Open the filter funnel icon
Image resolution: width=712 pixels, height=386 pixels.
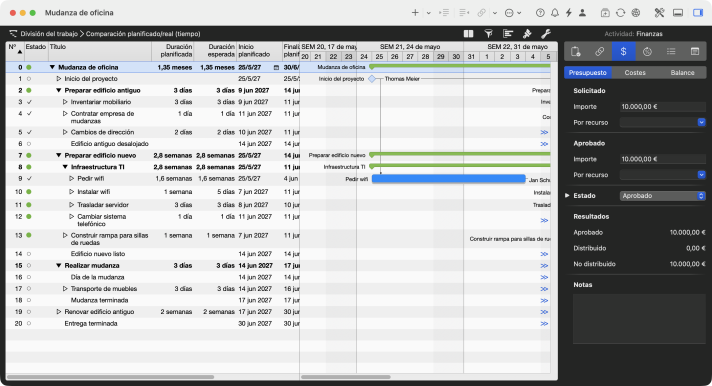click(488, 34)
